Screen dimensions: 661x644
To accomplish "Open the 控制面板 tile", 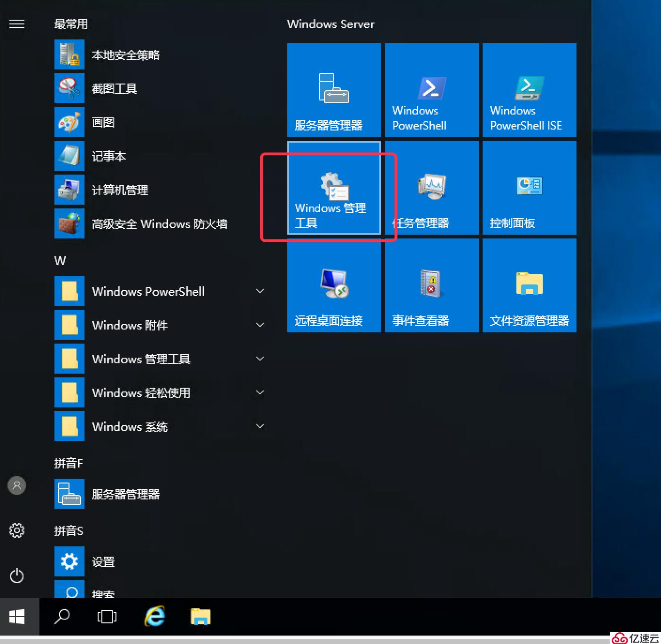I will coord(530,188).
